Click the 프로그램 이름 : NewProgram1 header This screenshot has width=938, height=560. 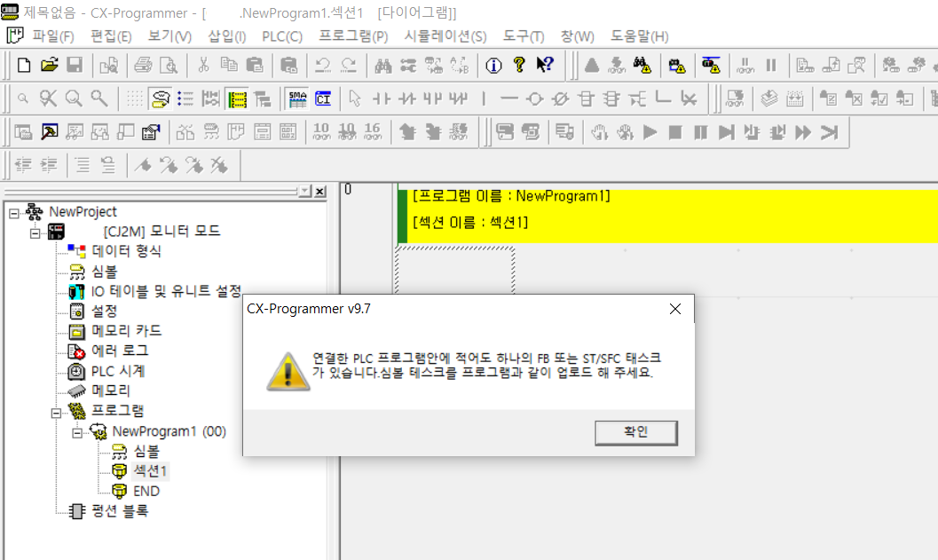(511, 196)
